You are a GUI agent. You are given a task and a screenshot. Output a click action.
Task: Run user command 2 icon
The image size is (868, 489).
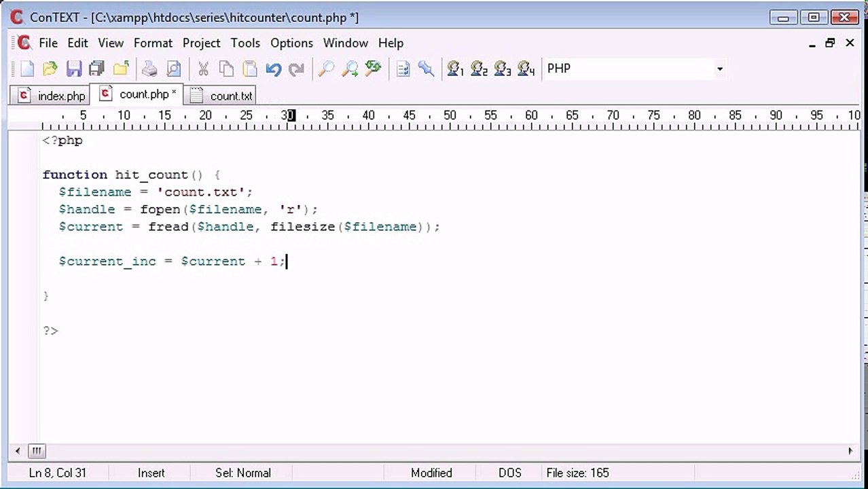[x=479, y=69]
